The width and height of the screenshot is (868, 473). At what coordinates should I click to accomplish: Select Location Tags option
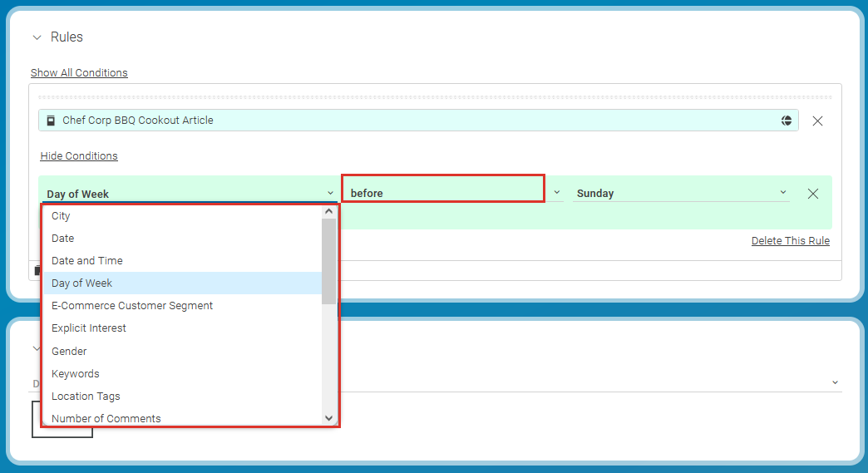183,396
